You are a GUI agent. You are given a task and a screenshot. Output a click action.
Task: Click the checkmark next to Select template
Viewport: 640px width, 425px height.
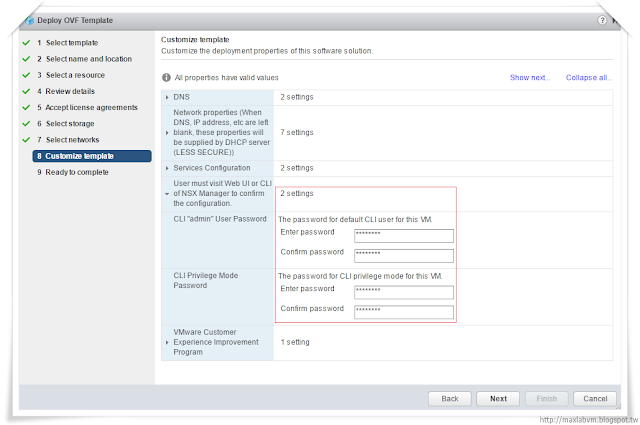tap(26, 42)
